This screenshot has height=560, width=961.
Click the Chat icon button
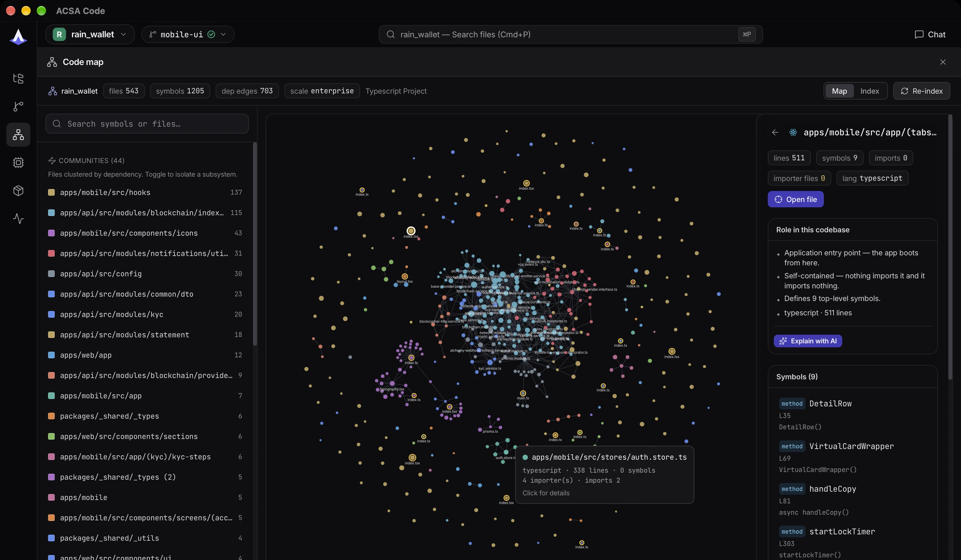coord(930,35)
